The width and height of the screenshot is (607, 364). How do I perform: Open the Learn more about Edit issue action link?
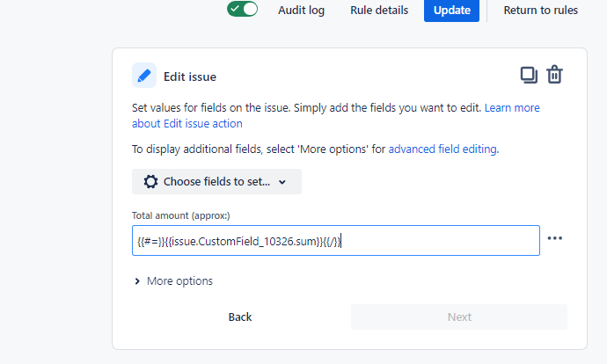pyautogui.click(x=512, y=108)
